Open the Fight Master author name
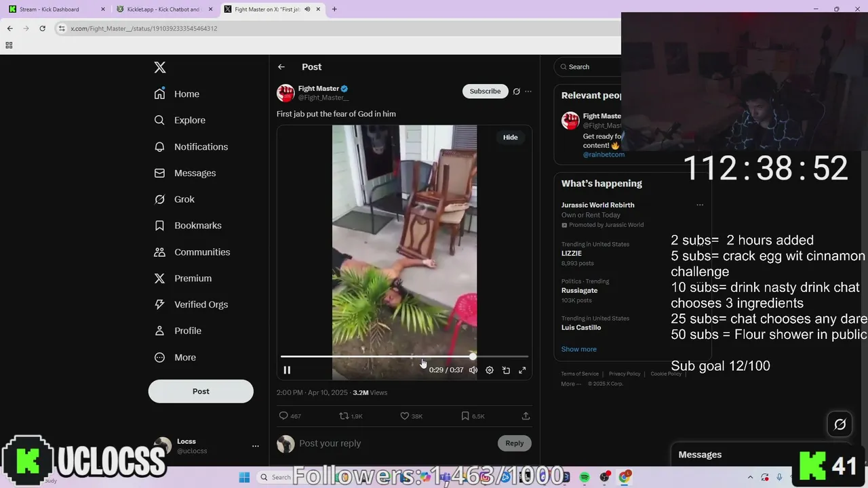The height and width of the screenshot is (488, 868). point(318,88)
